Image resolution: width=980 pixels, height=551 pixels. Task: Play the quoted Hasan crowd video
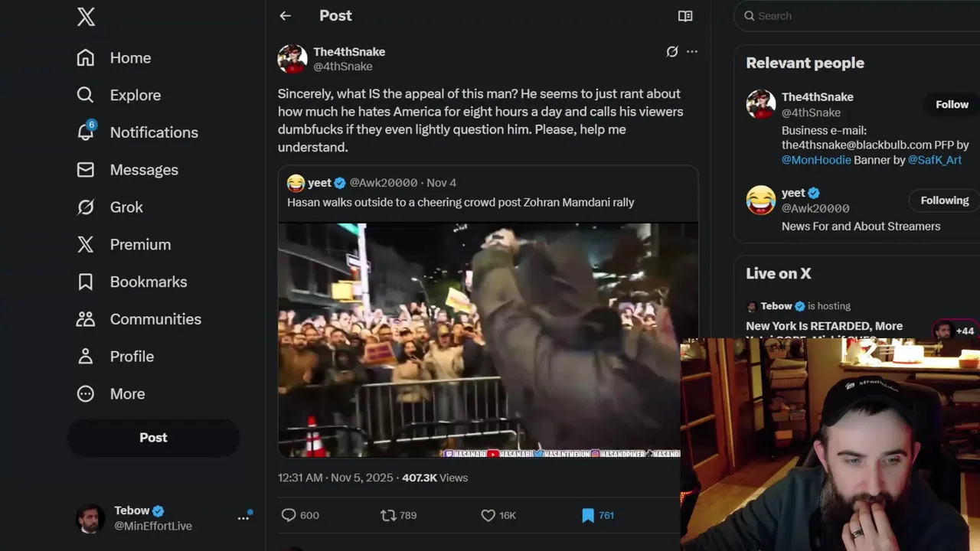488,340
